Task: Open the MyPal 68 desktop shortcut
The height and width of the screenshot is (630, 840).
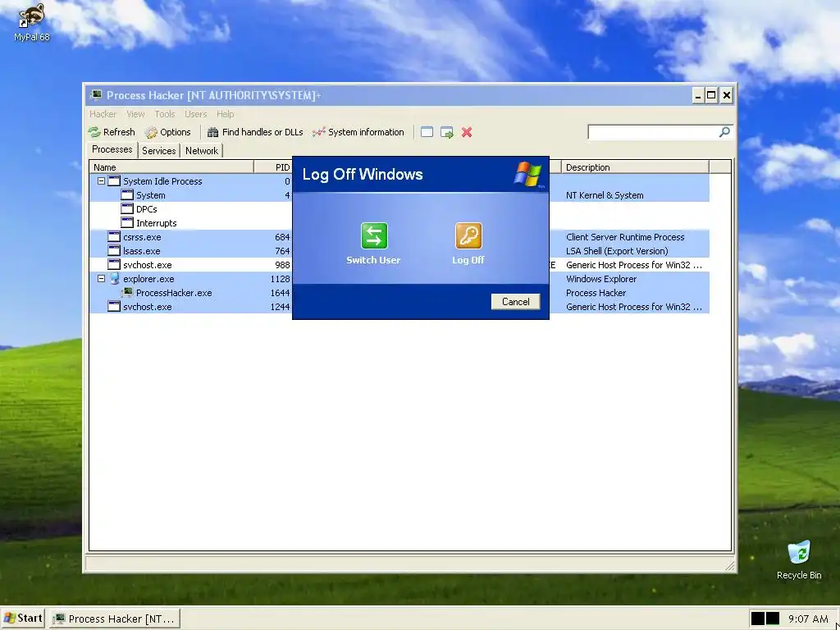Action: [x=32, y=22]
